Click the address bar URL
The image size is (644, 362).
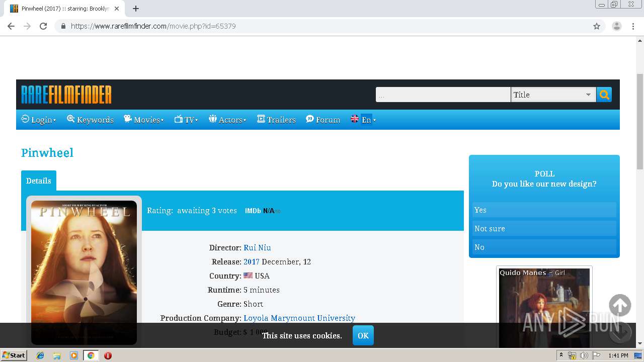tap(153, 26)
